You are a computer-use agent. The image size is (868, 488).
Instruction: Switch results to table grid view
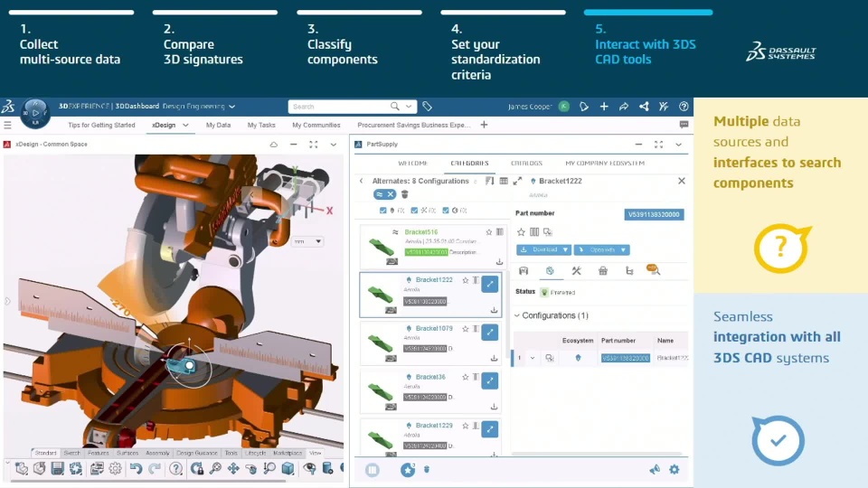[x=504, y=181]
